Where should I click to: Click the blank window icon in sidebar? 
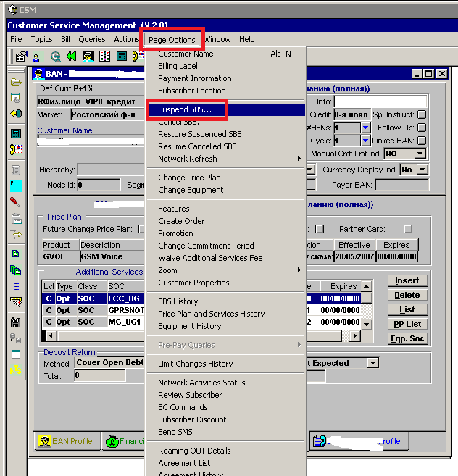click(x=16, y=354)
